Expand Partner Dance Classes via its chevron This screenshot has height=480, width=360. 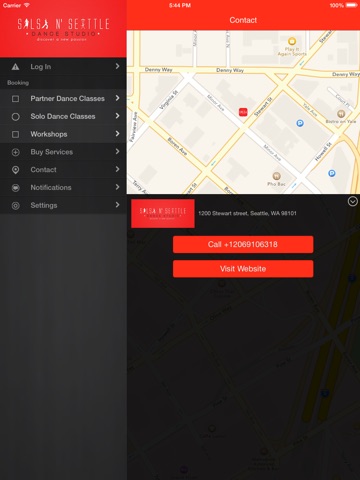tap(117, 98)
